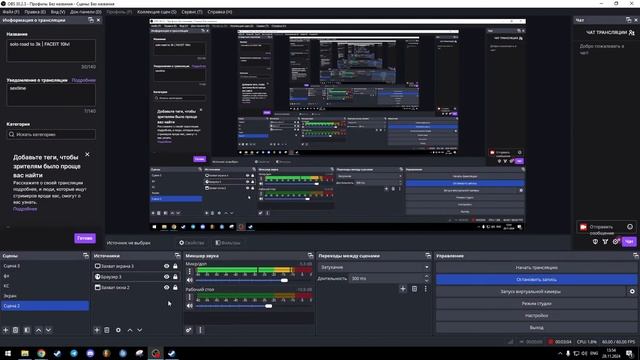Open chat users list icon
The height and width of the screenshot is (360, 640).
[x=632, y=32]
